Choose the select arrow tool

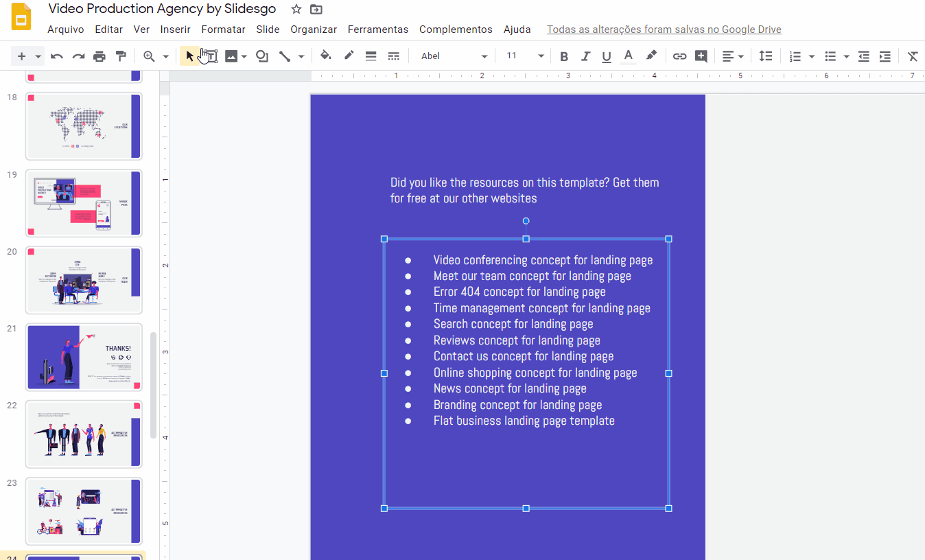point(190,56)
